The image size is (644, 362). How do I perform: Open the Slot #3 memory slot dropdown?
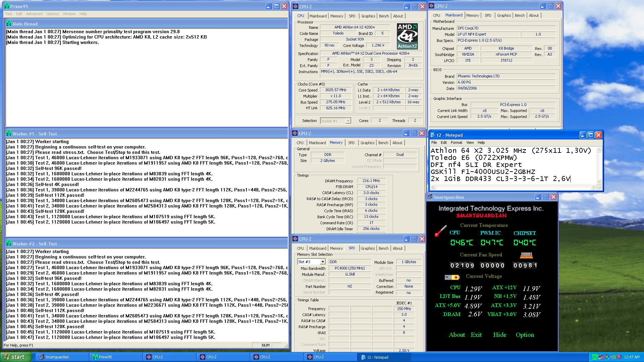click(323, 262)
